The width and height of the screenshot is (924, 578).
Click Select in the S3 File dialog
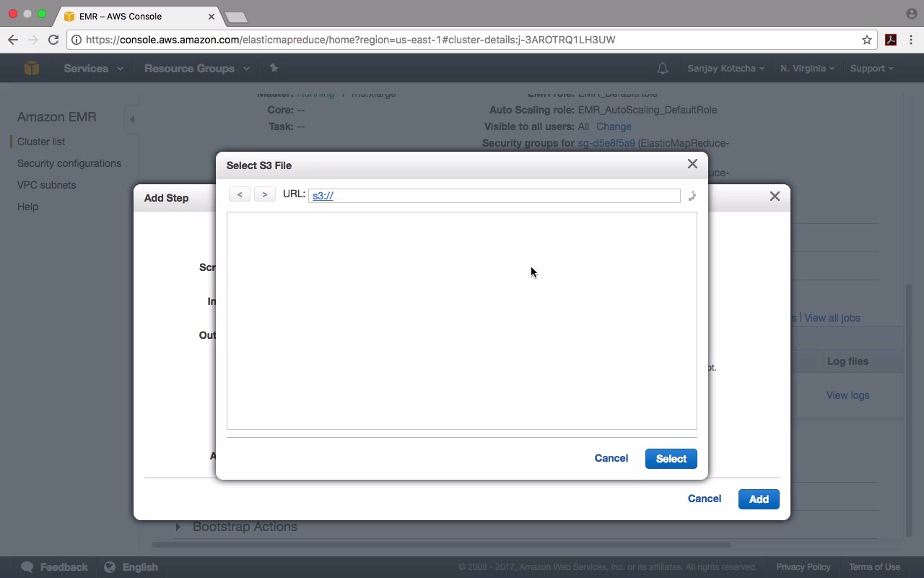coord(671,459)
